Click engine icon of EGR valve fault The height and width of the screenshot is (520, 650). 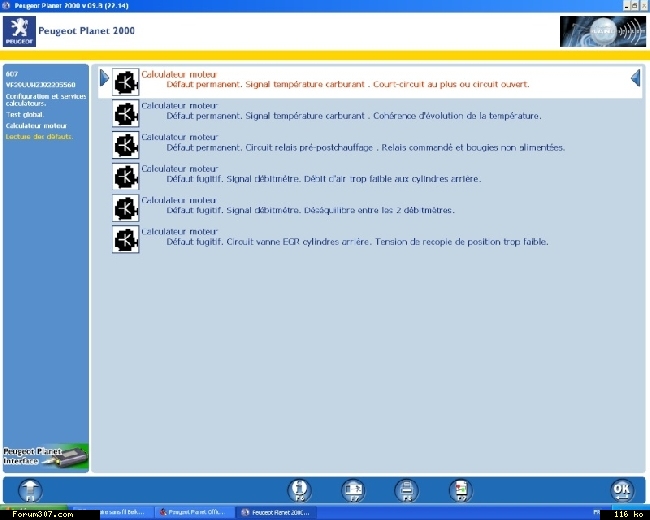click(126, 240)
